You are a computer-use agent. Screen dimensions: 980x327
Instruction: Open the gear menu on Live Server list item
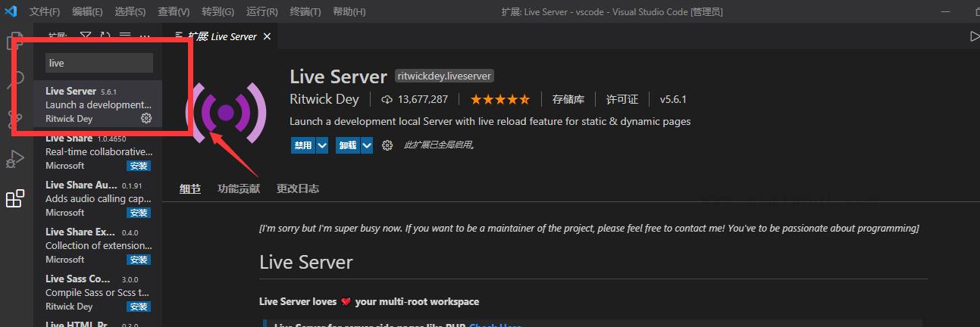tap(147, 118)
